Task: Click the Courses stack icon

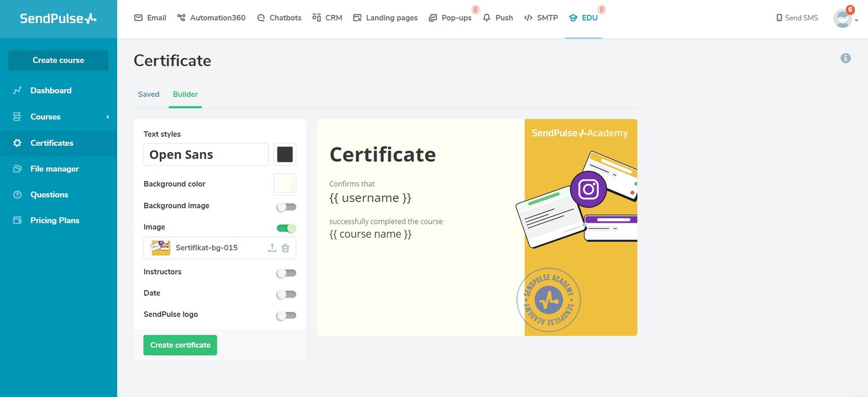Action: point(17,116)
